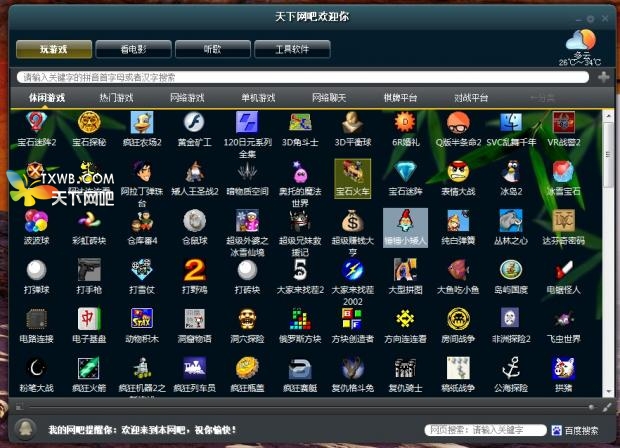
Task: Open the 公海探险 anchor icon
Action: (511, 368)
